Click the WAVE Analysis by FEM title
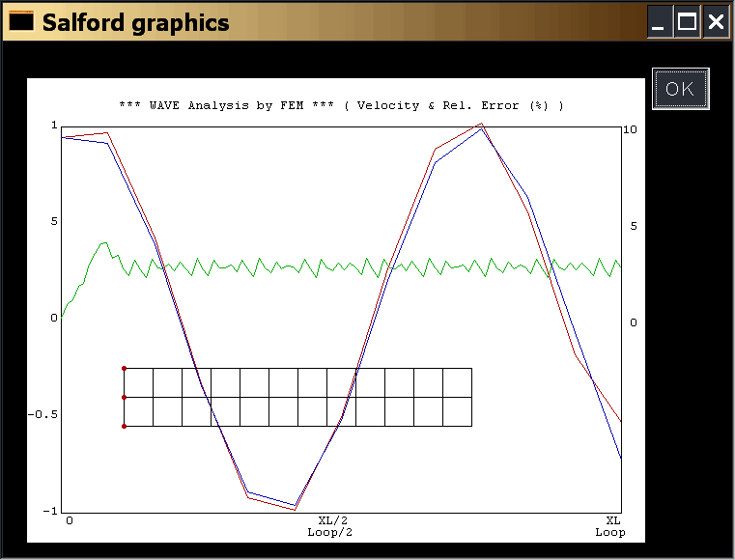 [x=341, y=105]
